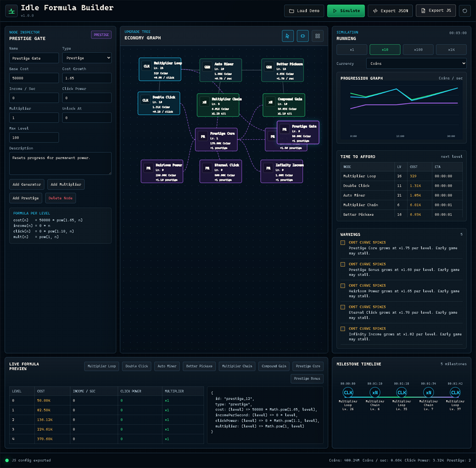
Task: Click the Unlock At input field
Action: pyautogui.click(x=87, y=118)
